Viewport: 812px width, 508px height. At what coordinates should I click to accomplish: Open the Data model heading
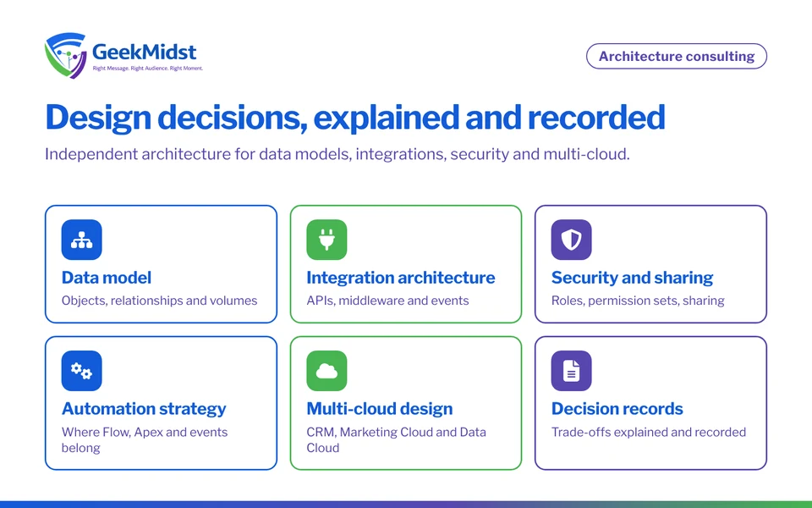(x=107, y=278)
